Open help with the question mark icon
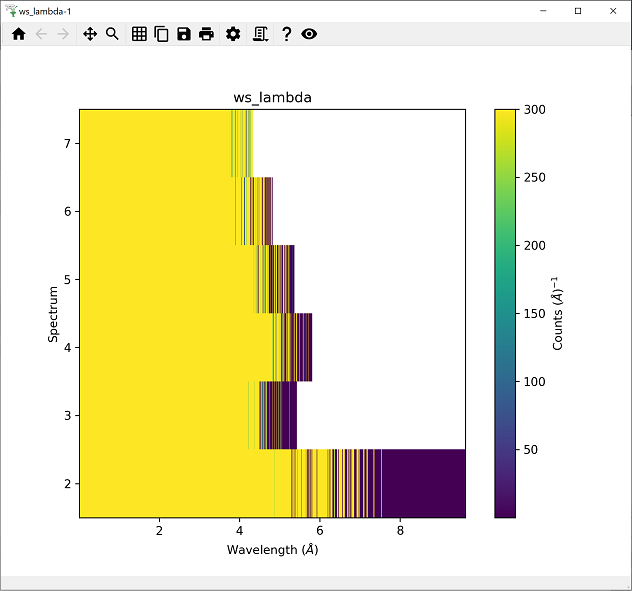The height and width of the screenshot is (591, 632). click(x=287, y=34)
